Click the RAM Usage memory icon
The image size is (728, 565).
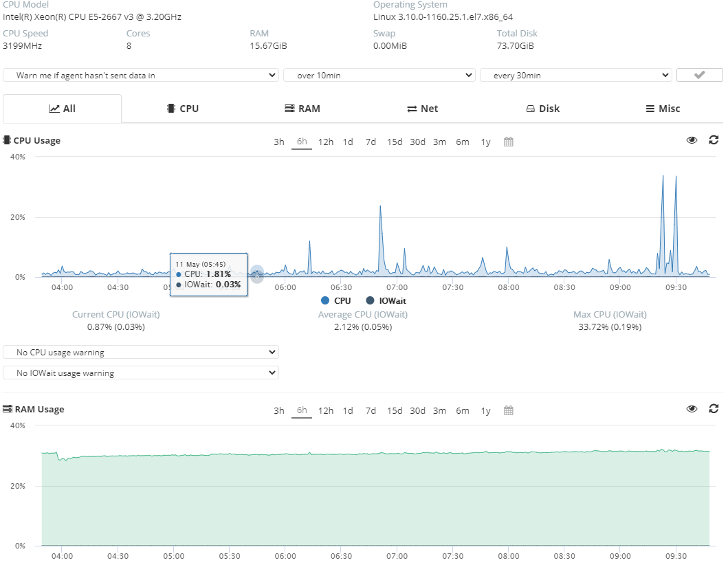tap(8, 410)
